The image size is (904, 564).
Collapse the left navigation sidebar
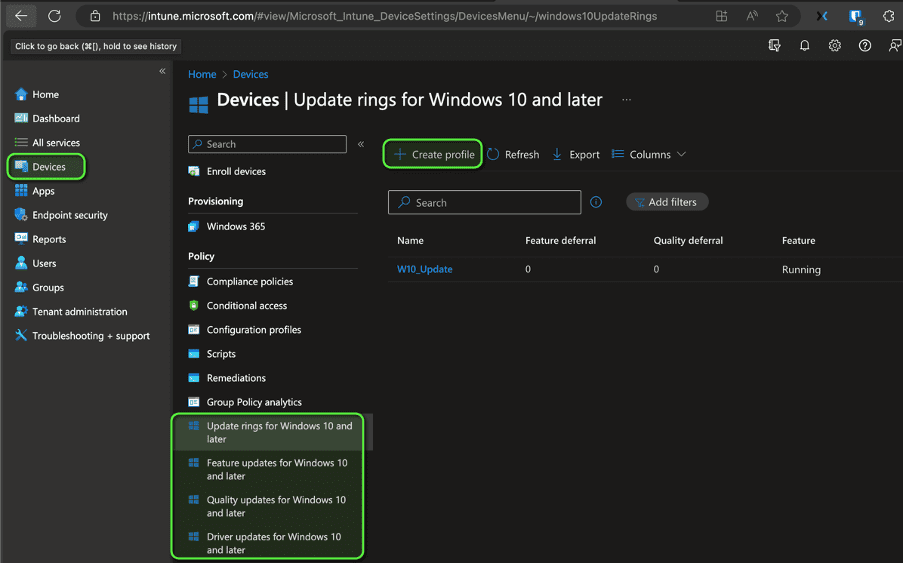pos(162,71)
